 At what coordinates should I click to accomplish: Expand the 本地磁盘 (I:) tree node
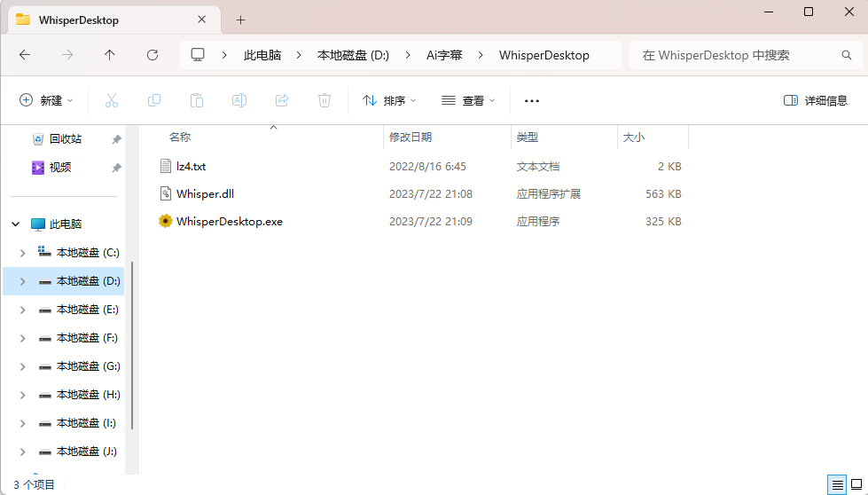coord(23,423)
